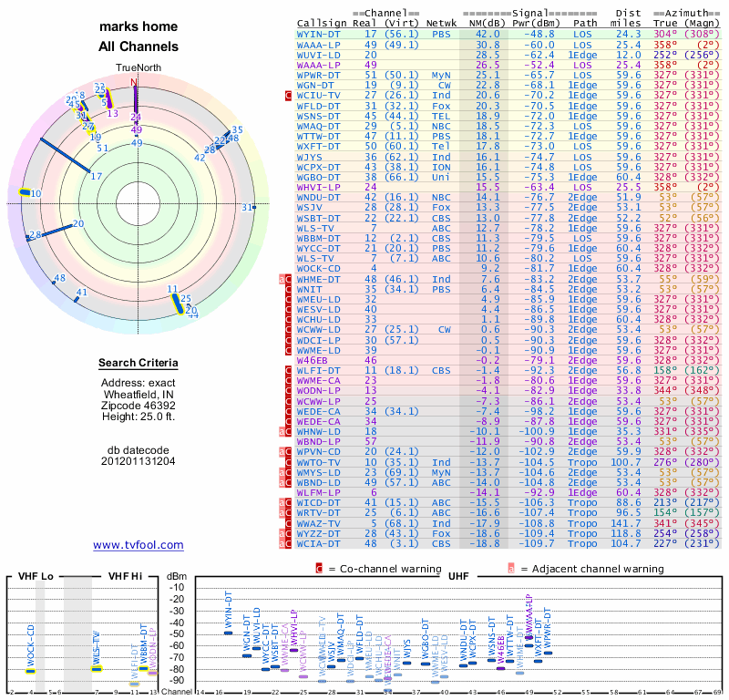
Task: Select the WTTW-DT callsign
Action: point(318,137)
